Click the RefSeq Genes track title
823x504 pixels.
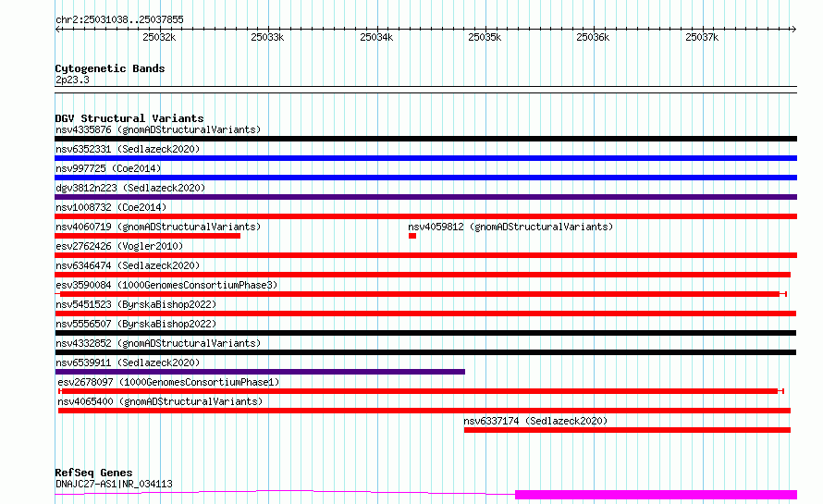93,473
